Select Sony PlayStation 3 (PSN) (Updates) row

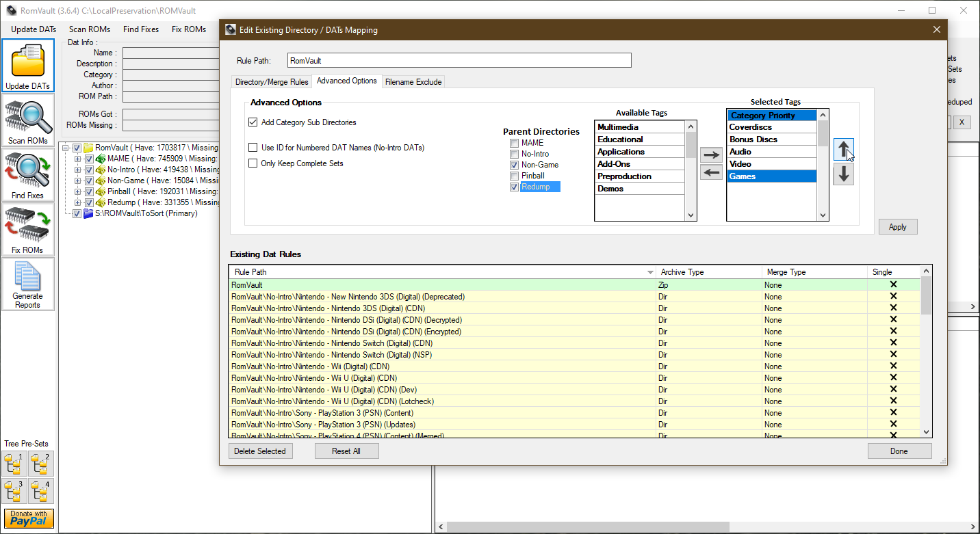click(x=575, y=425)
